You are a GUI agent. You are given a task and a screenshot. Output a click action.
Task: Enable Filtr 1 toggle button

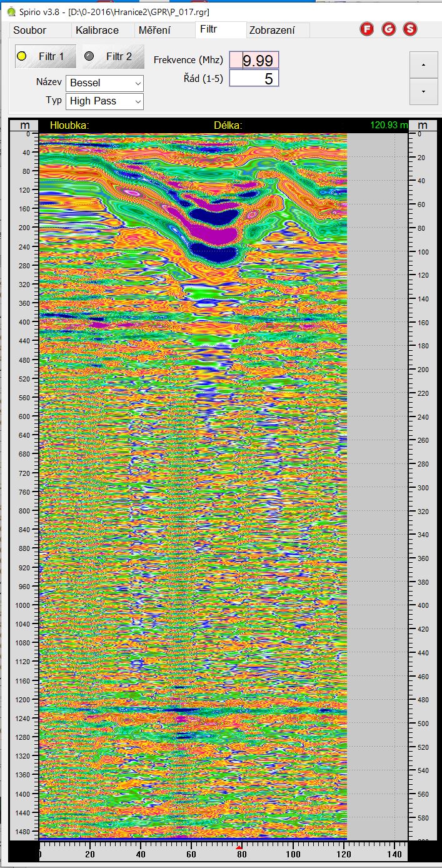click(45, 56)
